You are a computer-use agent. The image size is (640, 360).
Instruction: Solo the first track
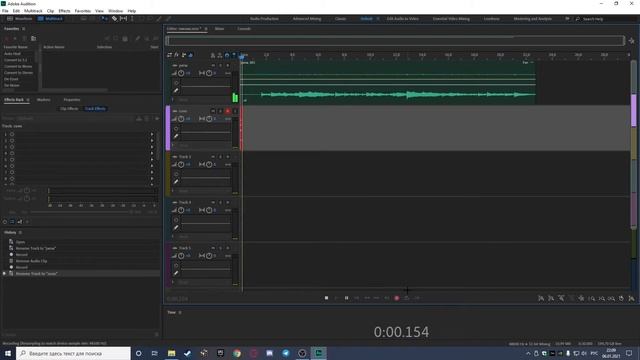[220, 65]
